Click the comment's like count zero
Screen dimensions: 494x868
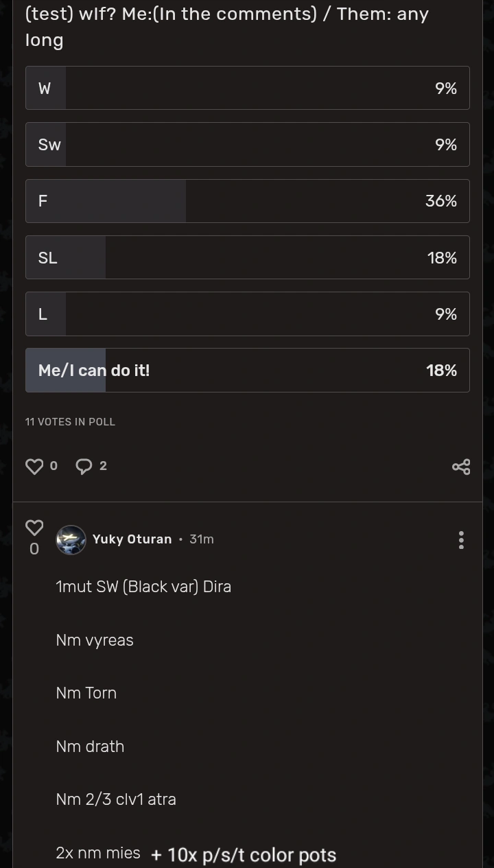[34, 549]
